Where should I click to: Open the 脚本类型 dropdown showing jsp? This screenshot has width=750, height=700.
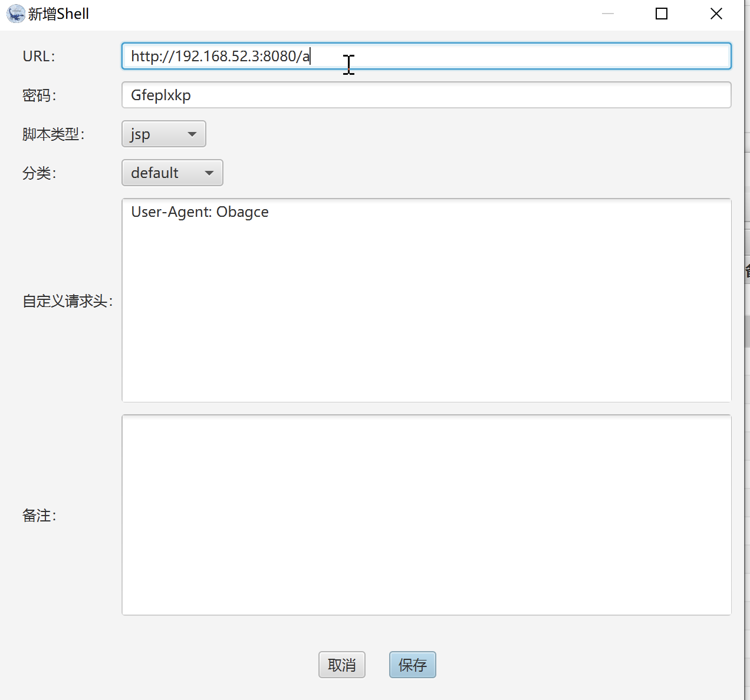coord(163,134)
